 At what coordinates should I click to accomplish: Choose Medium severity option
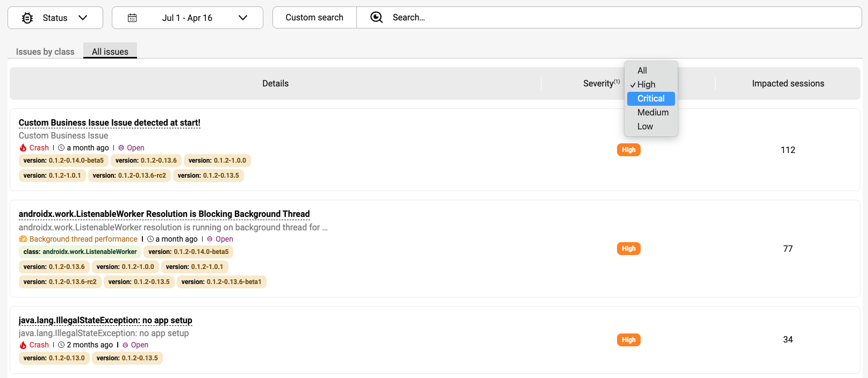pyautogui.click(x=652, y=112)
